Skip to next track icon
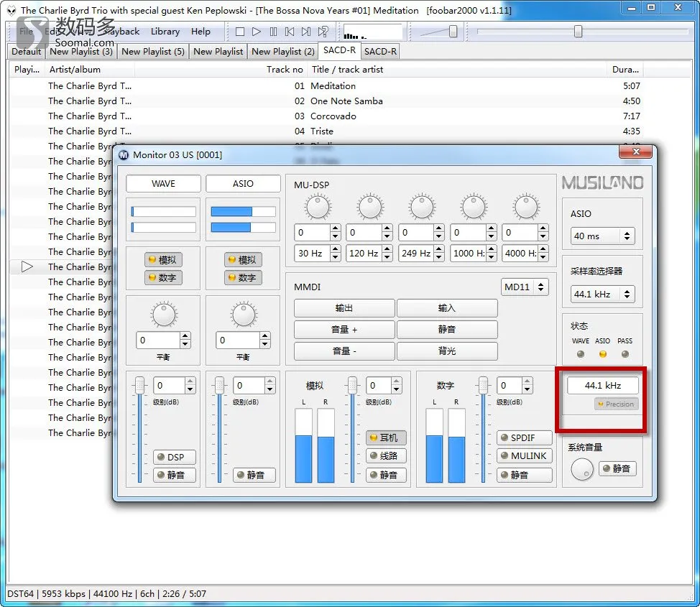 (306, 32)
